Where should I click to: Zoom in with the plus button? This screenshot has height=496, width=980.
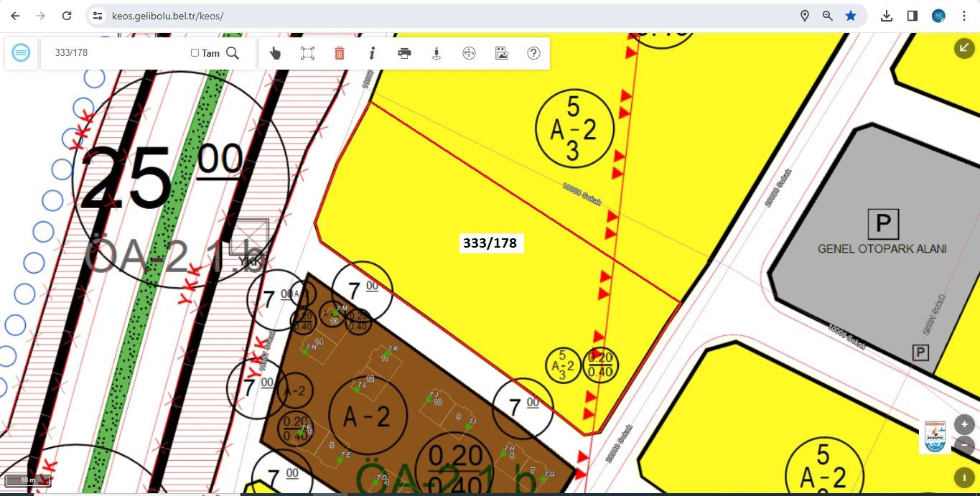(x=963, y=424)
